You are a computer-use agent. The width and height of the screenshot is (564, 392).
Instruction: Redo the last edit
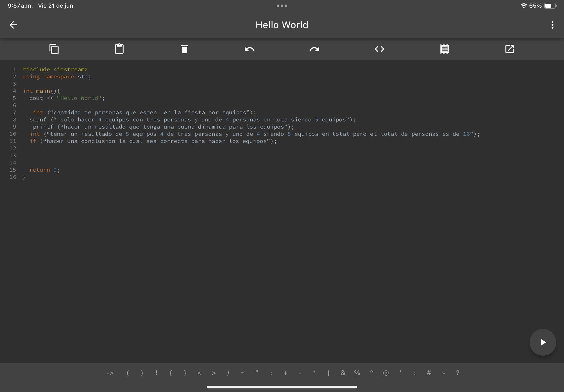tap(314, 49)
